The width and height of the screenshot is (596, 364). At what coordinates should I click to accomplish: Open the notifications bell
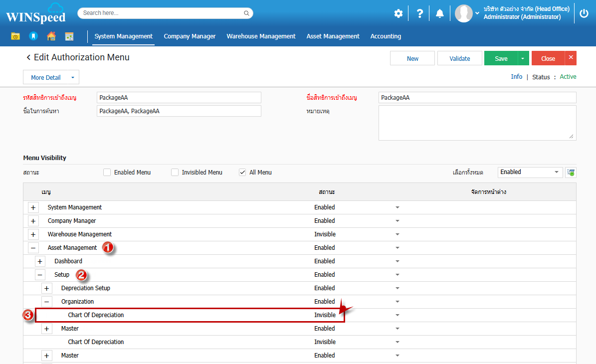click(x=439, y=13)
